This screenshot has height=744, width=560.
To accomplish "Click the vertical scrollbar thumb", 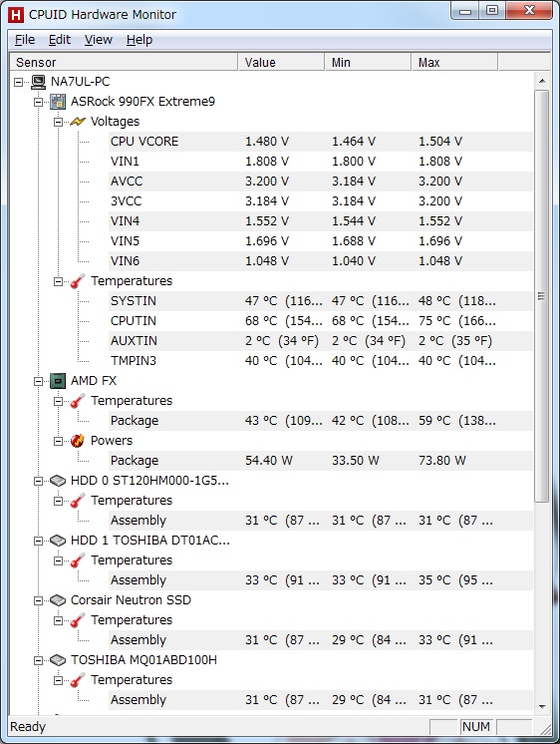I will [542, 296].
